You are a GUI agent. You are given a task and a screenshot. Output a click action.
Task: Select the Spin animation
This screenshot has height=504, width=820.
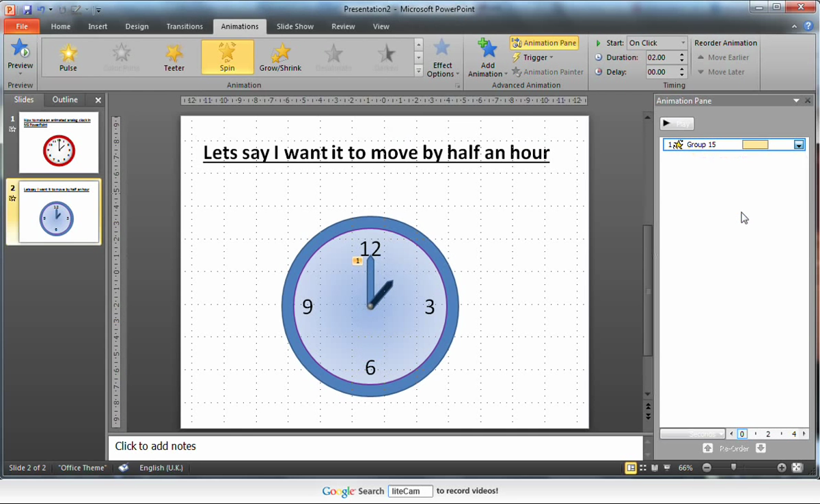[x=227, y=57]
